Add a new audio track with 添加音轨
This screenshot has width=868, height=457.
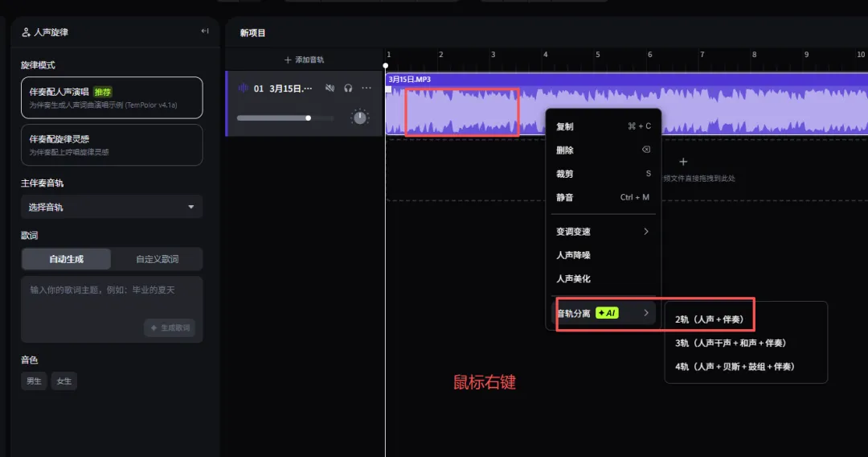click(304, 60)
